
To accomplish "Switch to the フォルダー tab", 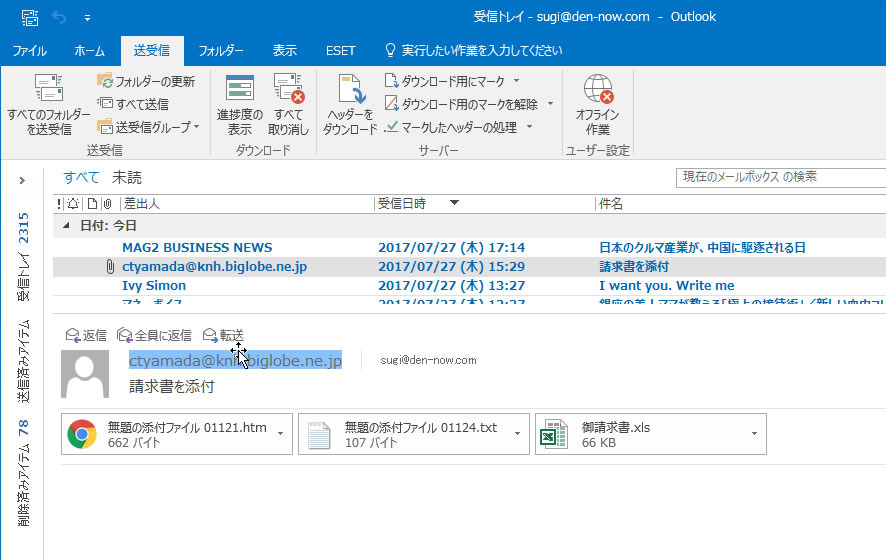I will [220, 51].
